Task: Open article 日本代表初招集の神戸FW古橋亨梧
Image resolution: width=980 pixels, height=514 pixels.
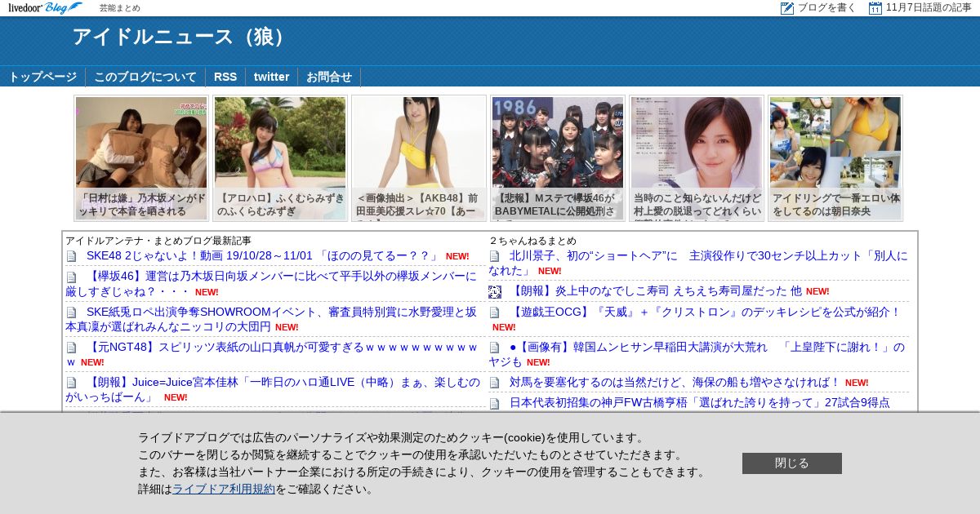Action: 700,402
